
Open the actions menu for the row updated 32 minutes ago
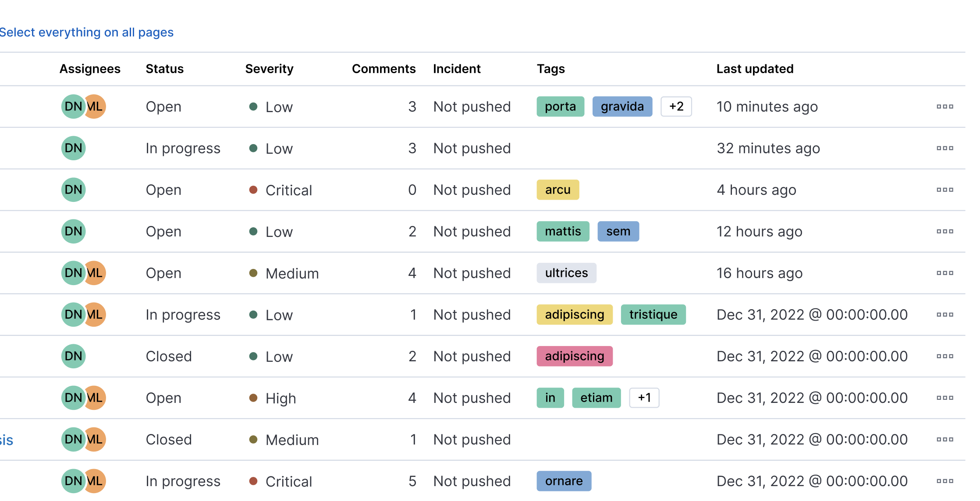945,148
